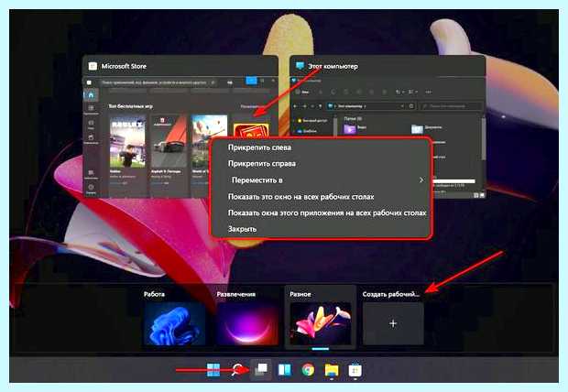The width and height of the screenshot is (568, 392).
Task: Select the Microsoft Store window title
Action: click(x=124, y=66)
